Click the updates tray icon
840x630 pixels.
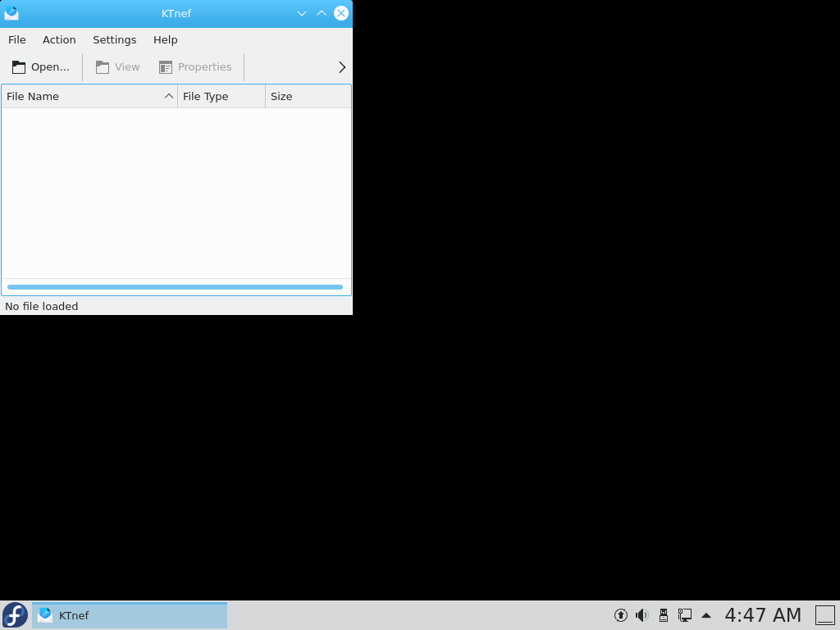[x=620, y=615]
